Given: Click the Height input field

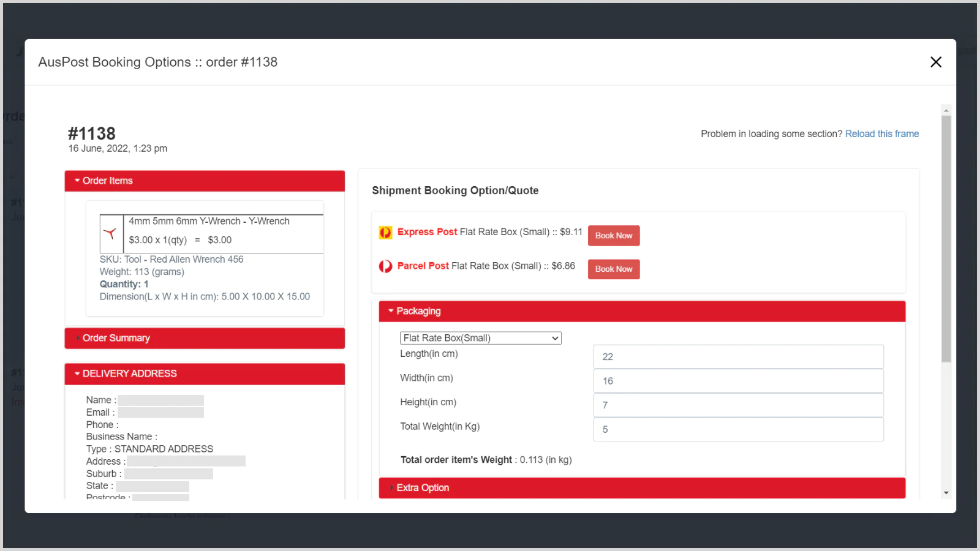Looking at the screenshot, I should click(738, 405).
